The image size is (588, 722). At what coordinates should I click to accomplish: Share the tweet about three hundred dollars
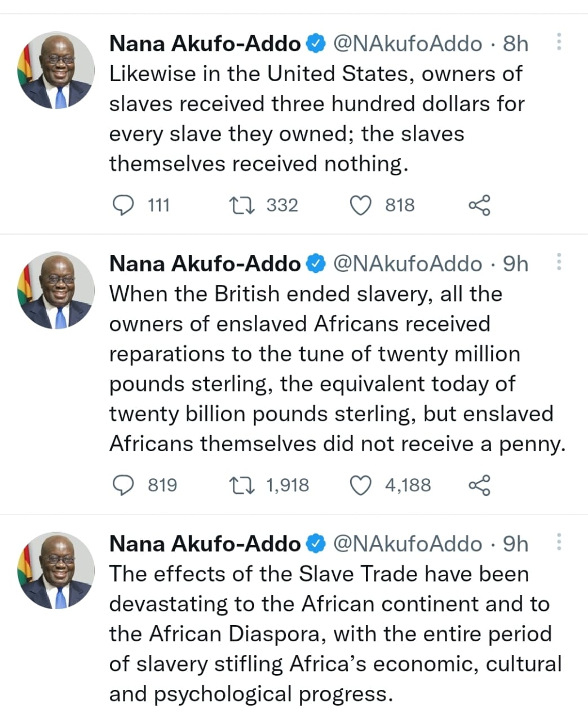tap(480, 205)
